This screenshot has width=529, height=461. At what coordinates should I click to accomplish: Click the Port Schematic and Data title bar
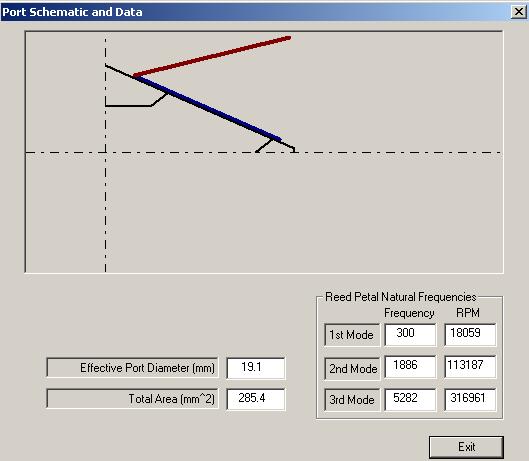coord(256,12)
